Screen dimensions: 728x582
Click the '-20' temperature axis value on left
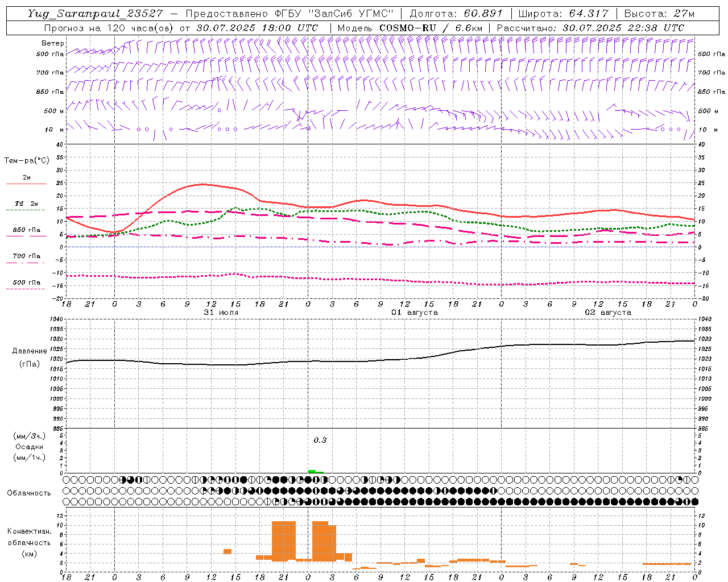coord(57,298)
